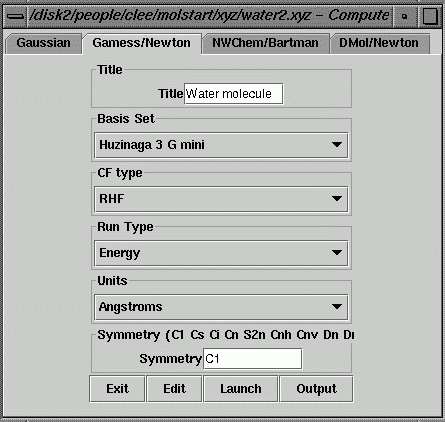This screenshot has height=422, width=445.
Task: Open the Run Type Energy dropdown
Action: tap(221, 253)
